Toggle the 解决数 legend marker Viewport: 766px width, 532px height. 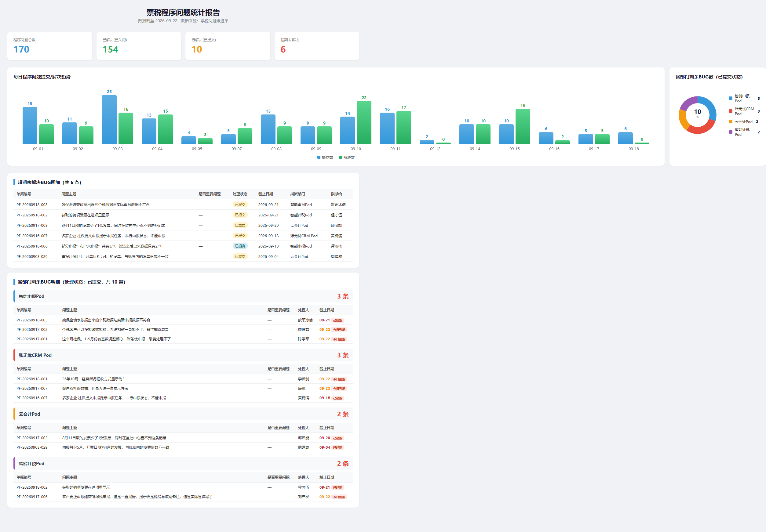341,157
